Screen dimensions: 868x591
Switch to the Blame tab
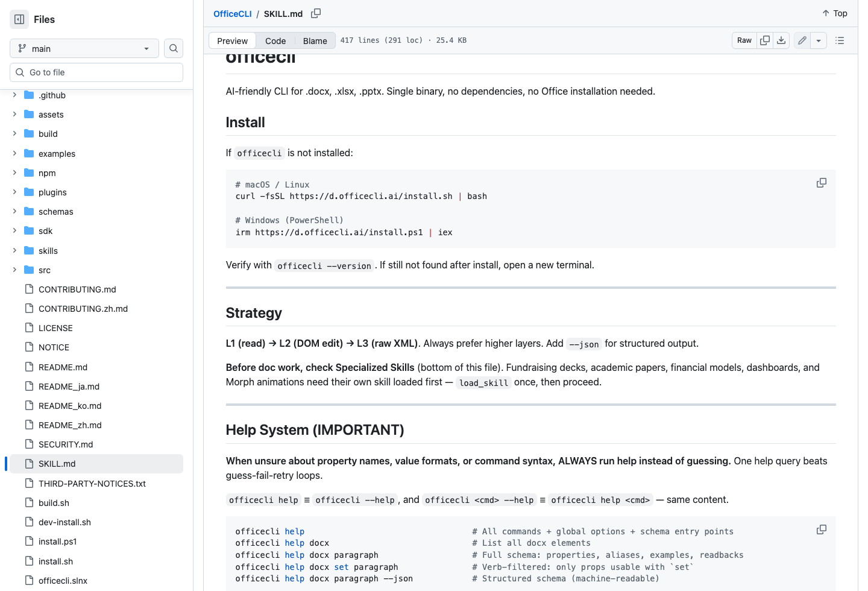click(x=315, y=40)
